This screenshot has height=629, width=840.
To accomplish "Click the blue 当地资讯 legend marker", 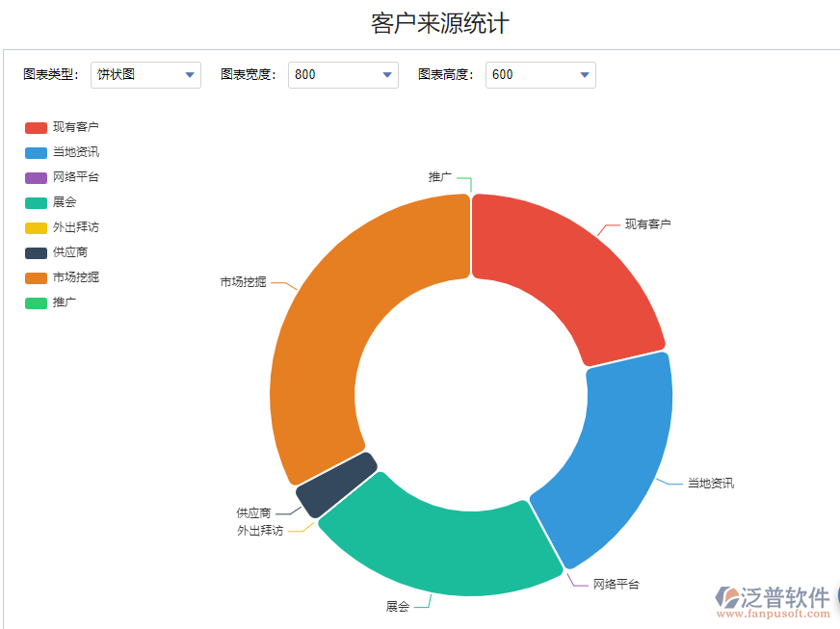I will pyautogui.click(x=36, y=152).
